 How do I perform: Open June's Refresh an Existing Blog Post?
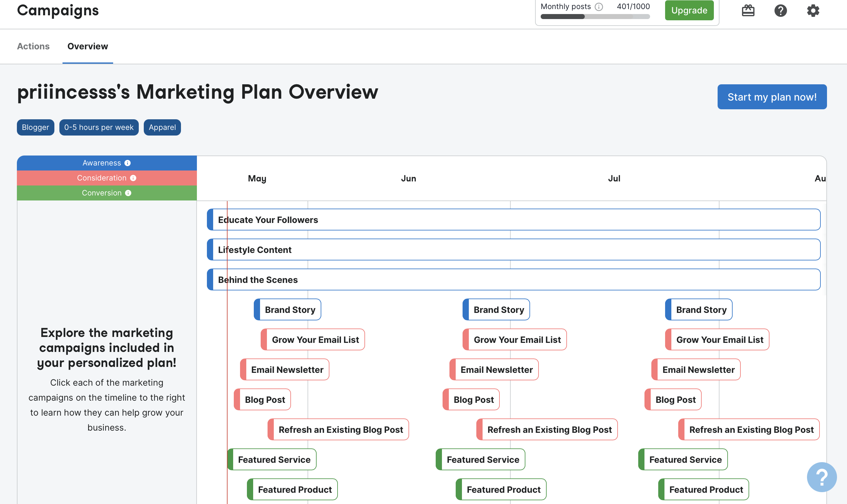pos(547,429)
